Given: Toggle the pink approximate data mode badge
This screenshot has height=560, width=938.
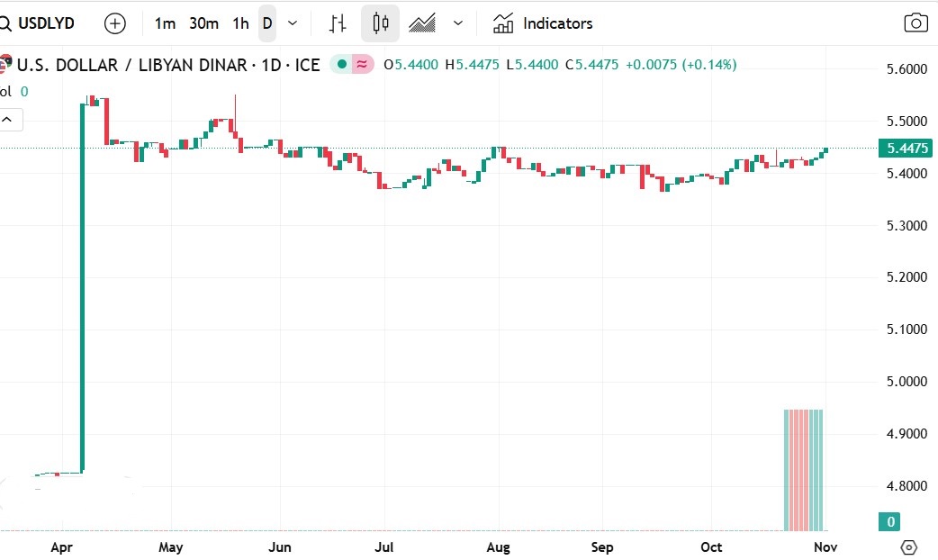Looking at the screenshot, I should 362,64.
